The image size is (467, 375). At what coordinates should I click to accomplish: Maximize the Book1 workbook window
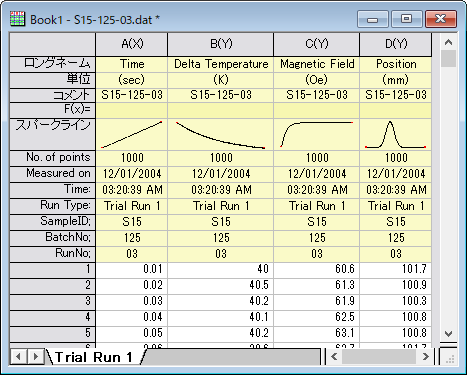click(x=406, y=19)
